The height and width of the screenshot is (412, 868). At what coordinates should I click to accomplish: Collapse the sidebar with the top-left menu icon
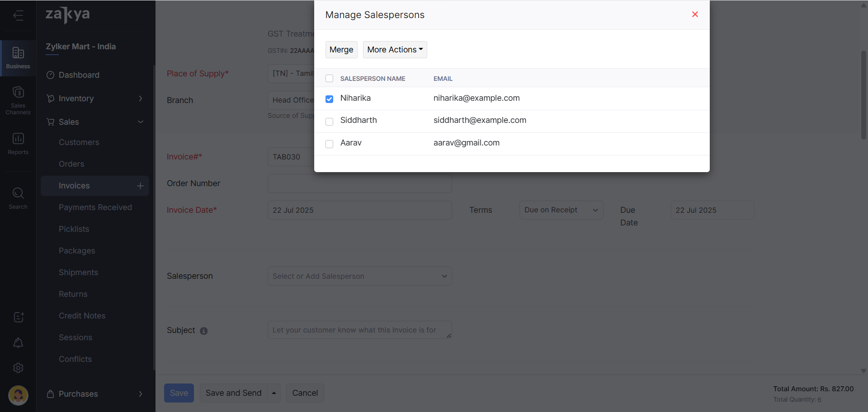[18, 16]
